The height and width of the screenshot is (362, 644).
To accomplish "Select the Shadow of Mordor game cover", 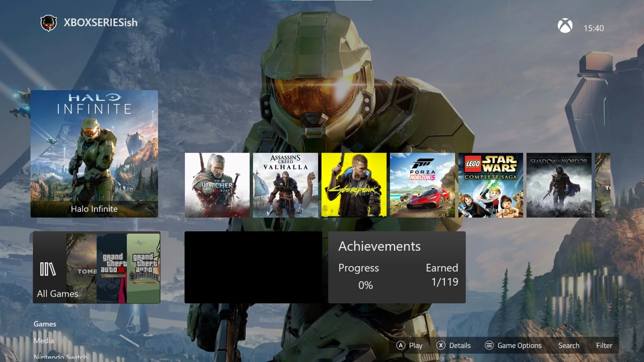I will [x=559, y=185].
